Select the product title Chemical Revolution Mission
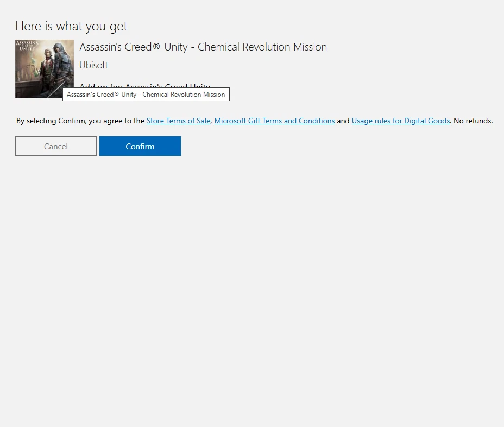 (x=203, y=47)
